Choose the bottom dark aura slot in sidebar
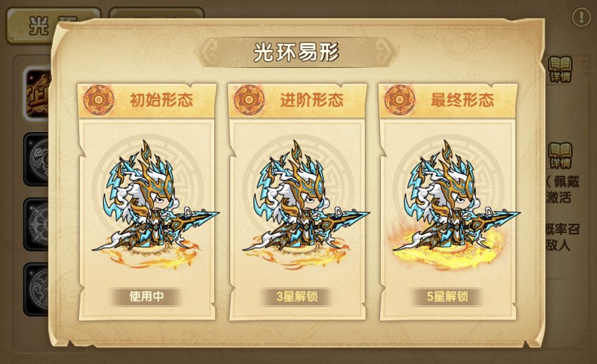The height and width of the screenshot is (364, 597). click(x=36, y=289)
